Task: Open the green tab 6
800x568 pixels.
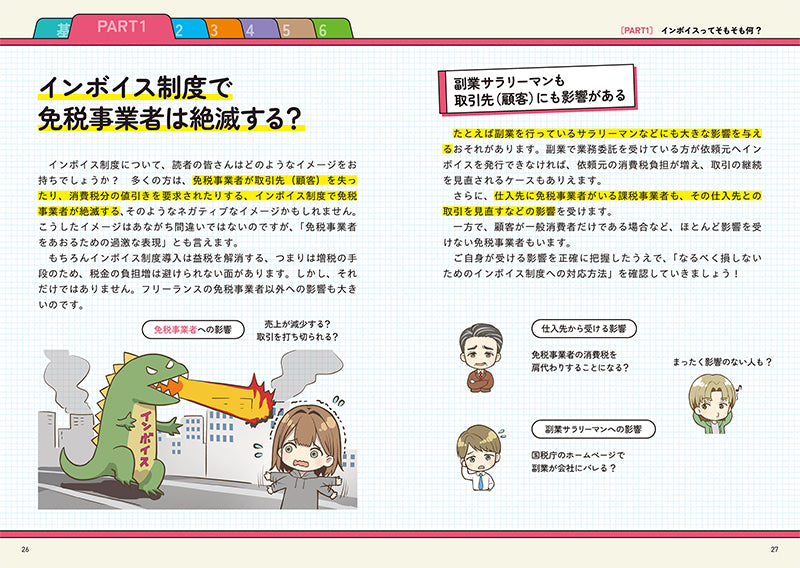Action: pos(324,29)
